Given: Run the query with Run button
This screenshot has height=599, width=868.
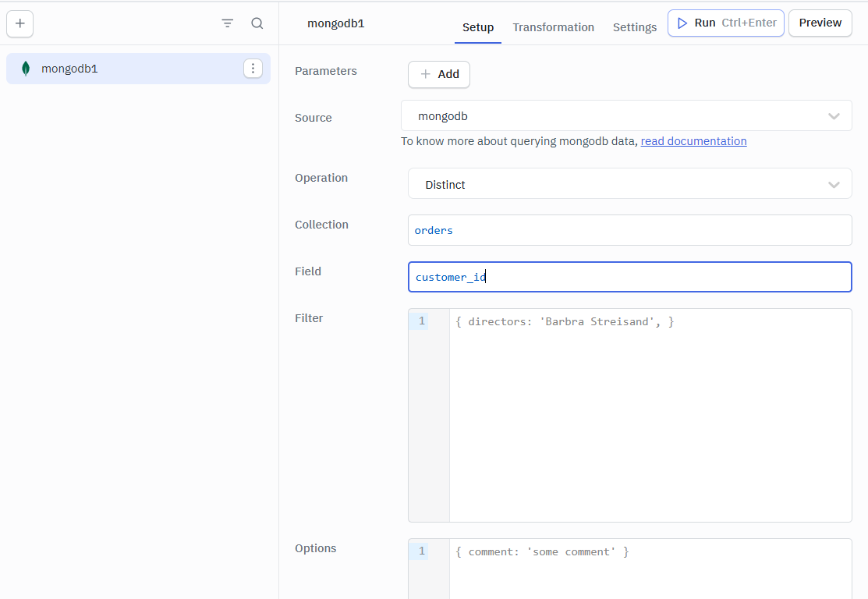Looking at the screenshot, I should click(725, 23).
